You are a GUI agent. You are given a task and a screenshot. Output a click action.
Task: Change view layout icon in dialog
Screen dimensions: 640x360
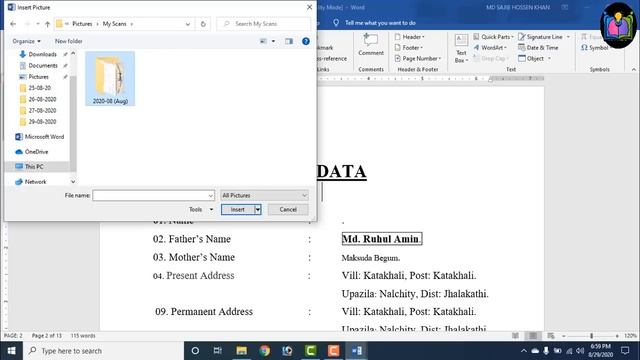[263, 41]
